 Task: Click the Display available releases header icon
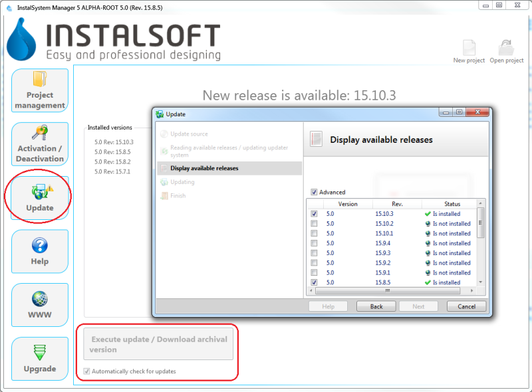coord(316,139)
